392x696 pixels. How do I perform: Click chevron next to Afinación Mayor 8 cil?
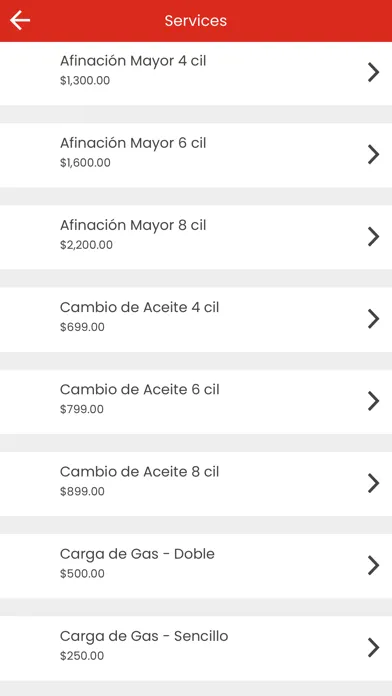tap(373, 237)
